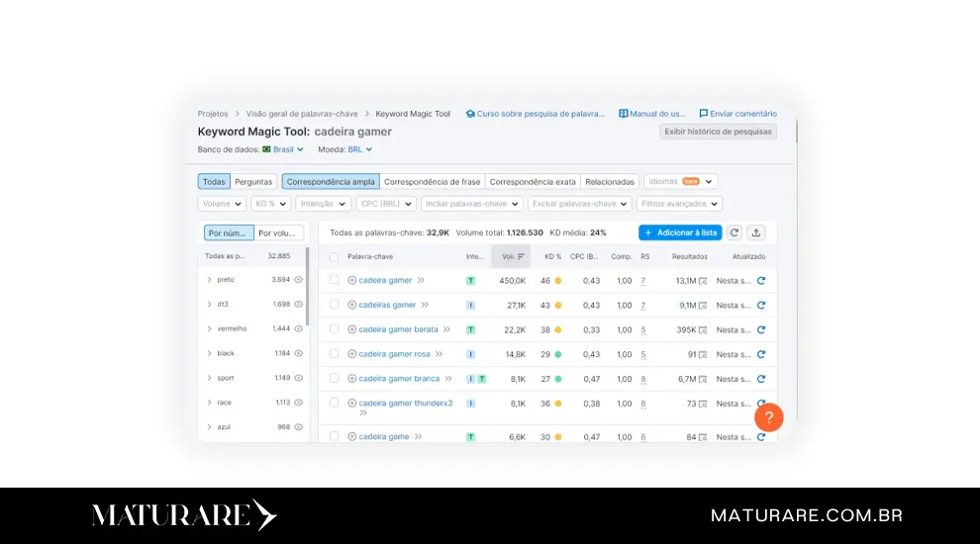Open the Idiomas beta dropdown
The image size is (980, 544).
681,181
